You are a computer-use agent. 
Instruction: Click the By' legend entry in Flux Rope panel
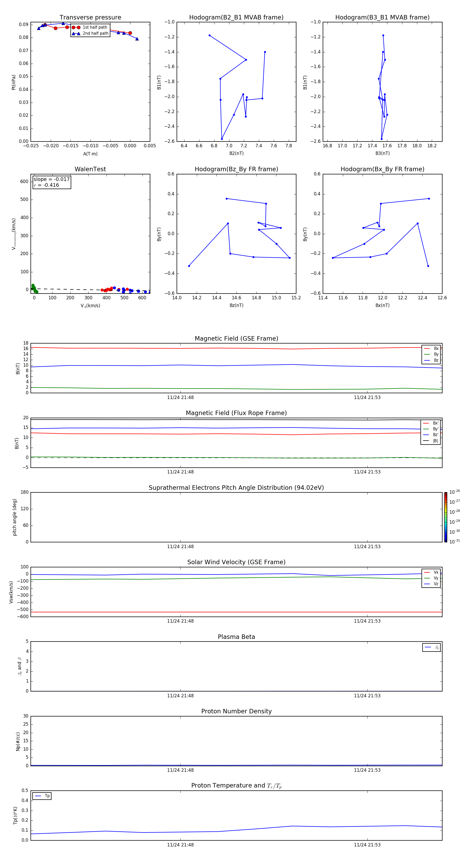[x=431, y=429]
